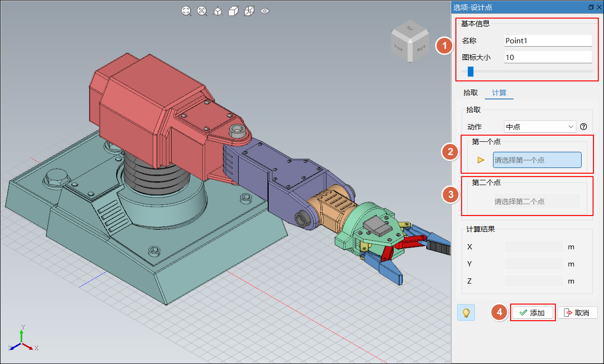Click the yellow arrow beside first point
The height and width of the screenshot is (364, 604).
click(x=481, y=160)
